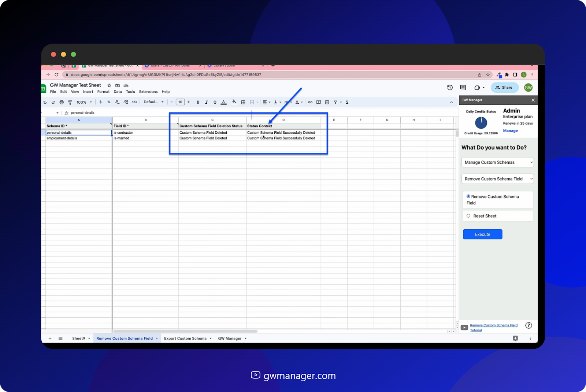The image size is (586, 392).
Task: Open the Remove Custom Schema Field dropdown
Action: [x=497, y=179]
